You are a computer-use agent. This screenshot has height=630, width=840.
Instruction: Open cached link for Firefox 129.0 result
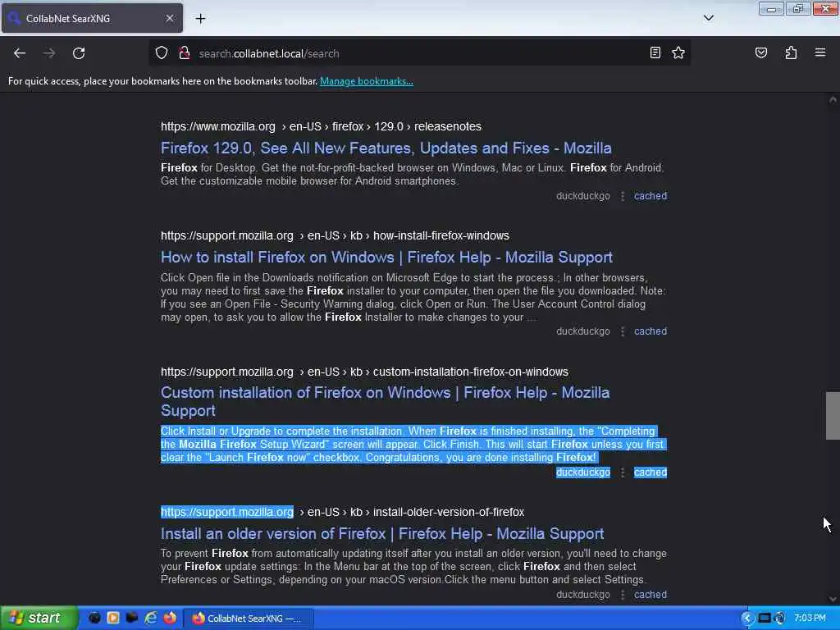(x=651, y=195)
